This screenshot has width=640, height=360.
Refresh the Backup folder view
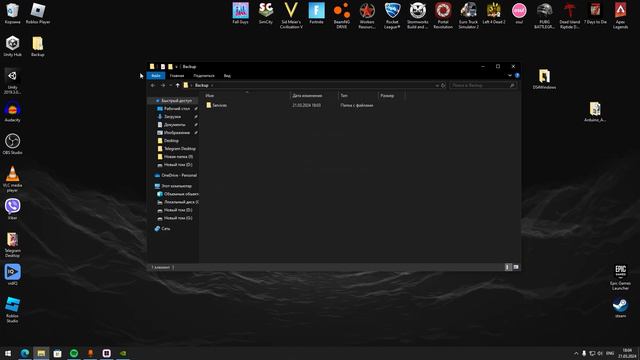point(443,85)
